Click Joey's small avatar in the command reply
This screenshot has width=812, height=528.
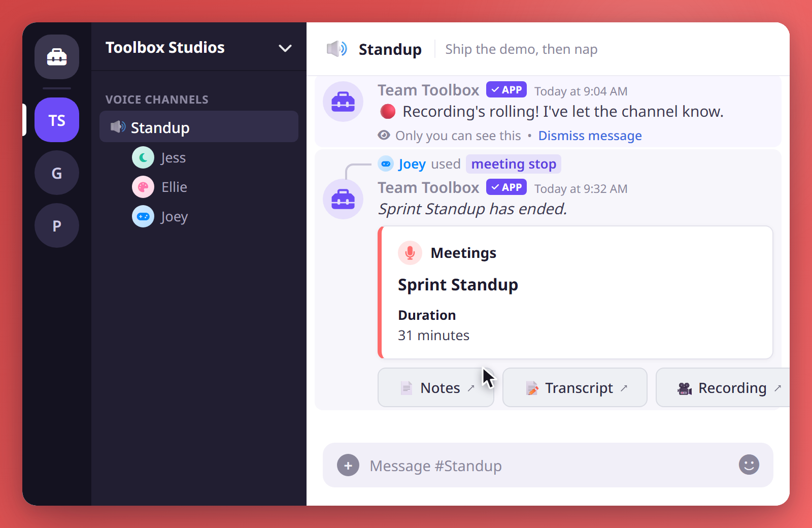pyautogui.click(x=386, y=163)
